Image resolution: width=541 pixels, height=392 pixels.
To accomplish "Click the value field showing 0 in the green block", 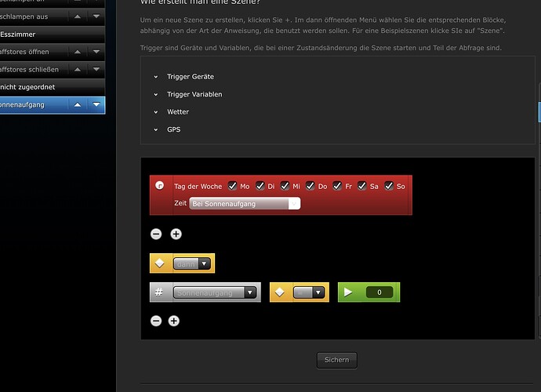I will pos(379,292).
